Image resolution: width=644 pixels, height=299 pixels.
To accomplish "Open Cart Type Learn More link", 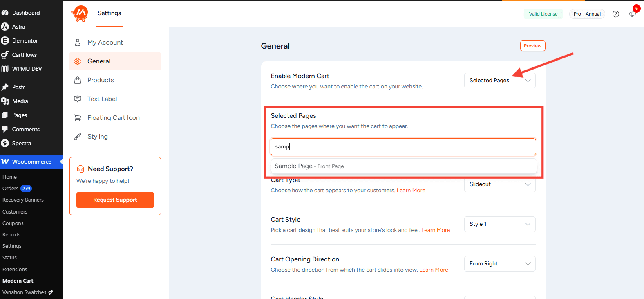I will pos(411,191).
